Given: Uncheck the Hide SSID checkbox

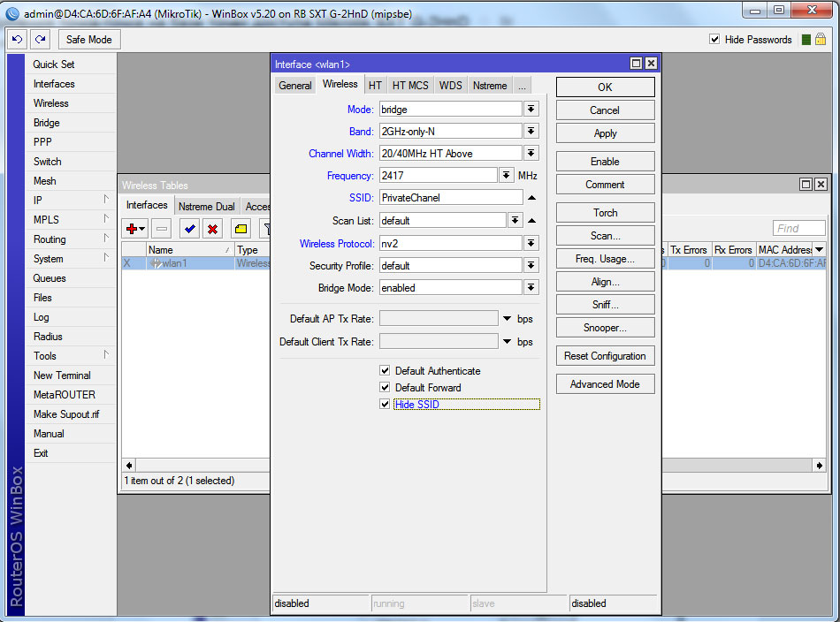Looking at the screenshot, I should [385, 404].
